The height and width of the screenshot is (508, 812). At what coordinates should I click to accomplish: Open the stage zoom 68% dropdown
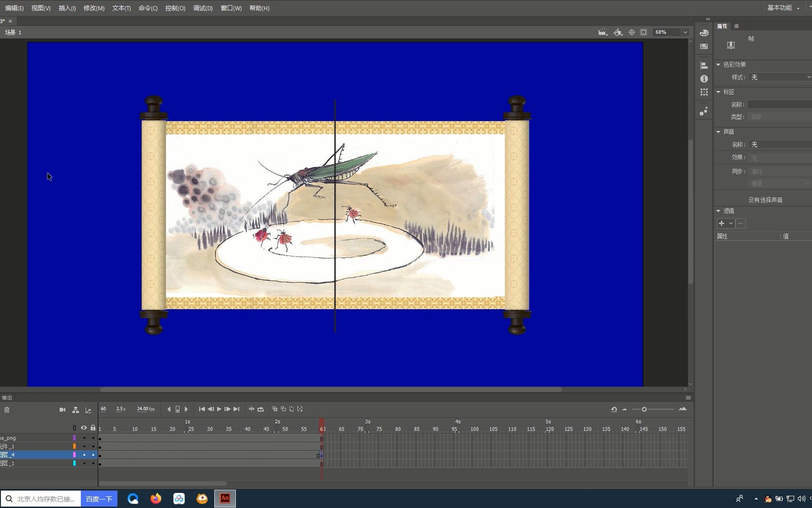(x=685, y=32)
